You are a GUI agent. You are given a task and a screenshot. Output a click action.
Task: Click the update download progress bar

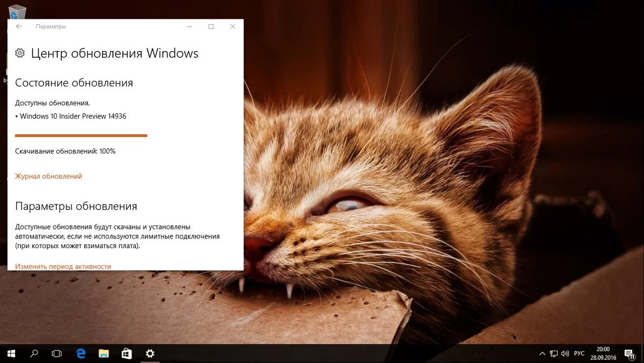click(x=81, y=135)
